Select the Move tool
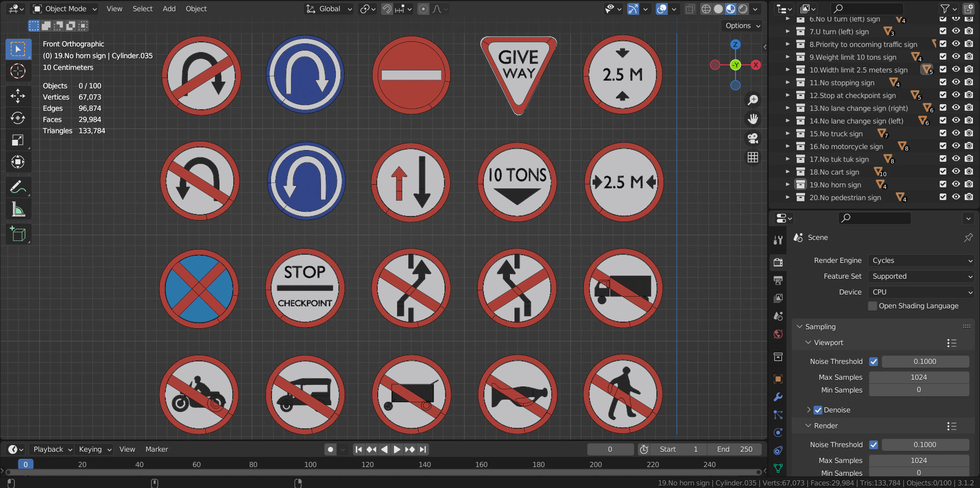 18,96
